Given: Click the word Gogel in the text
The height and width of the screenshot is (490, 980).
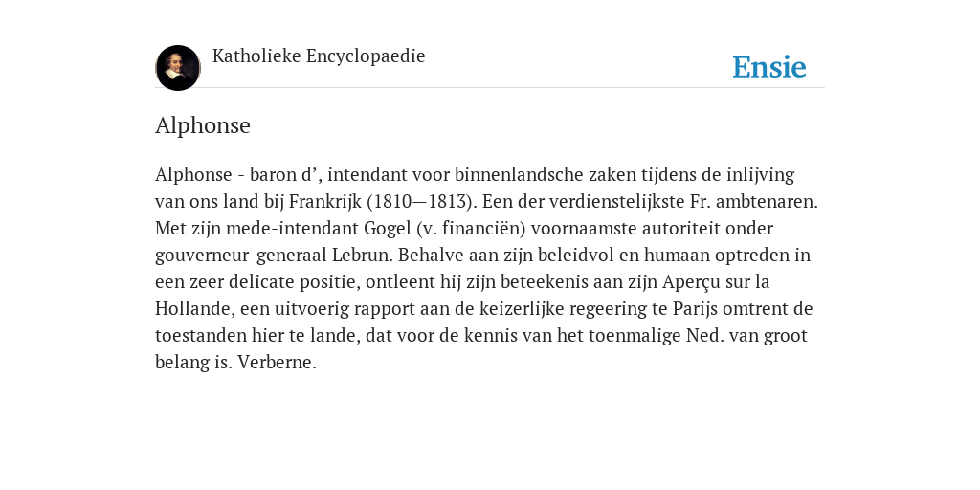Looking at the screenshot, I should point(388,229).
